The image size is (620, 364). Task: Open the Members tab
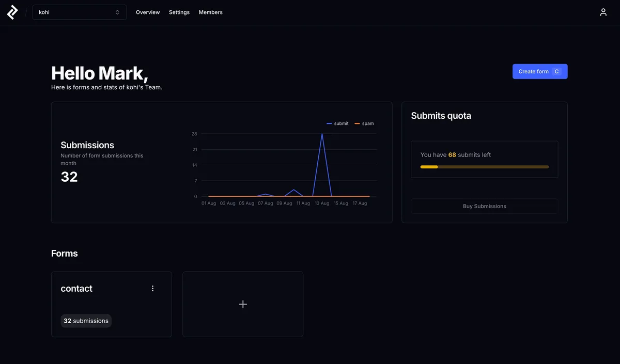click(210, 12)
